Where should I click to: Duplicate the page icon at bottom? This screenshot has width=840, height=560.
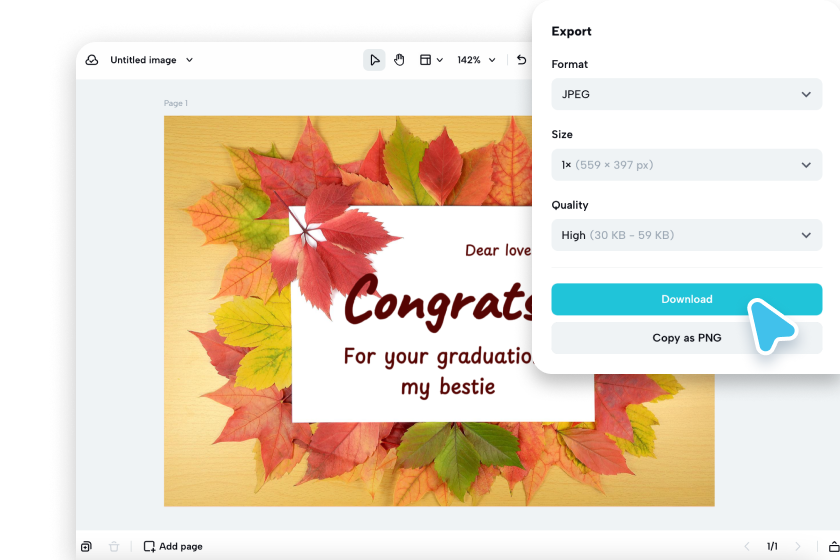click(86, 547)
